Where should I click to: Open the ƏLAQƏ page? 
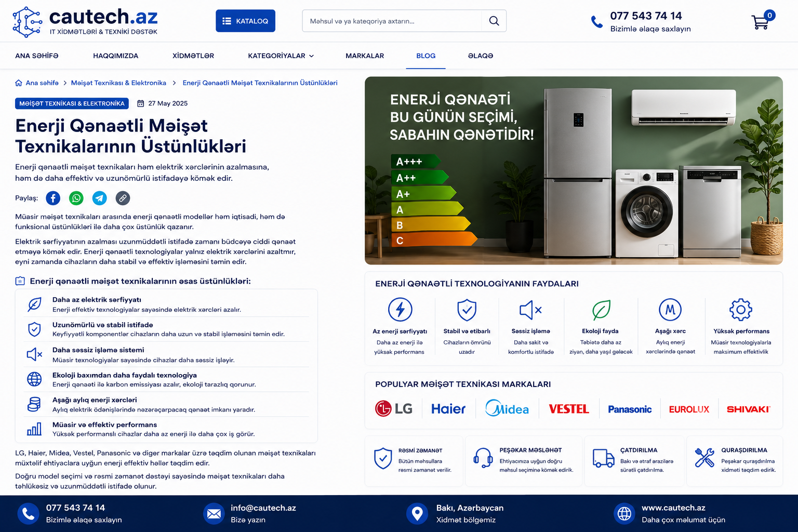481,56
